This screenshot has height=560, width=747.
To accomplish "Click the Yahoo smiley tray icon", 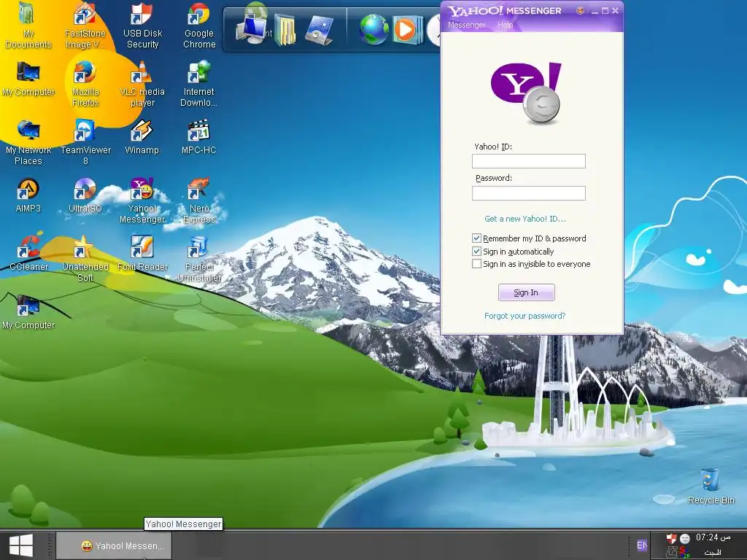I will (x=684, y=539).
